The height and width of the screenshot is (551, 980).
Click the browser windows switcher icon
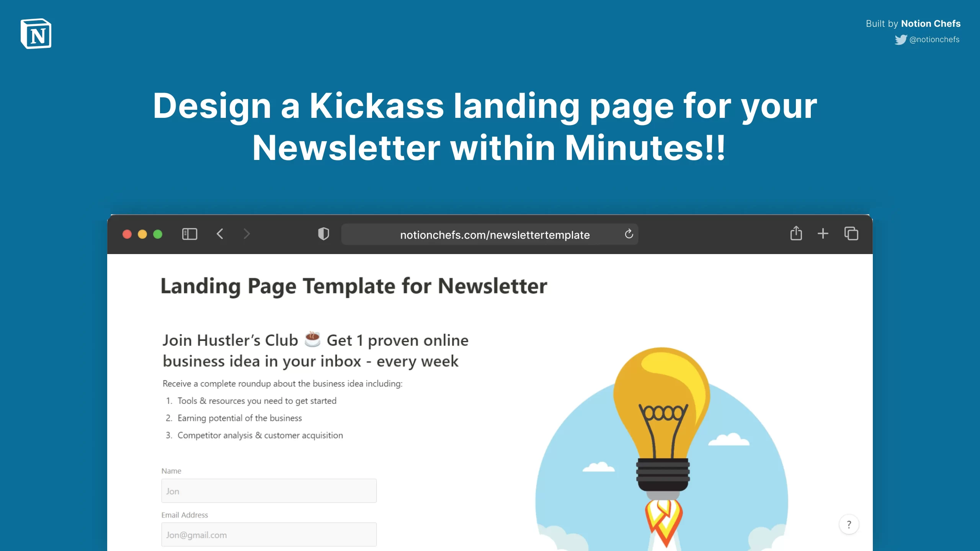point(852,233)
